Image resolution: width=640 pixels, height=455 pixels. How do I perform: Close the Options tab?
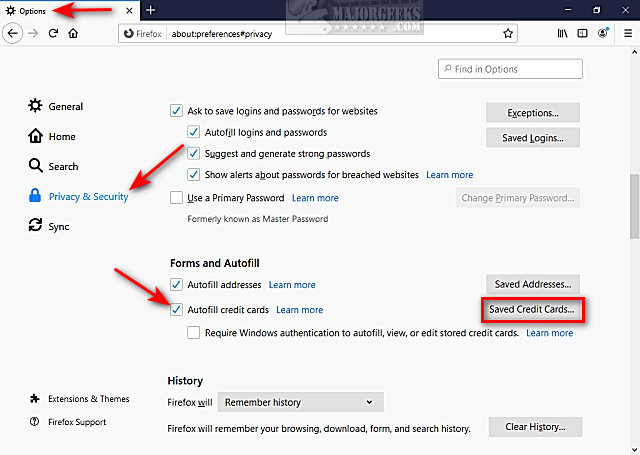(x=129, y=11)
